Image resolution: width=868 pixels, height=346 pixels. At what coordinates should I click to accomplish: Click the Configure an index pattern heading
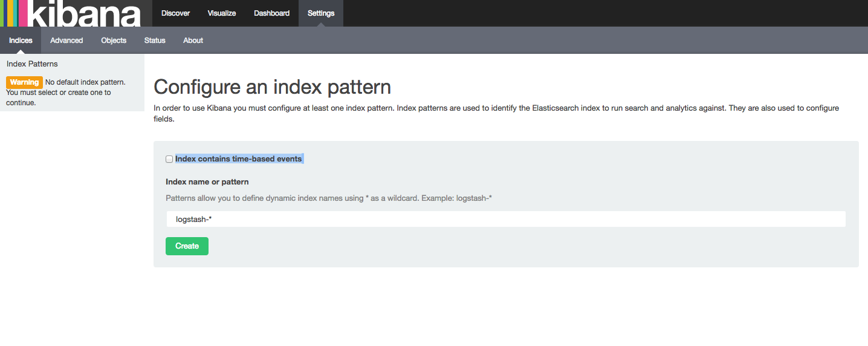272,87
